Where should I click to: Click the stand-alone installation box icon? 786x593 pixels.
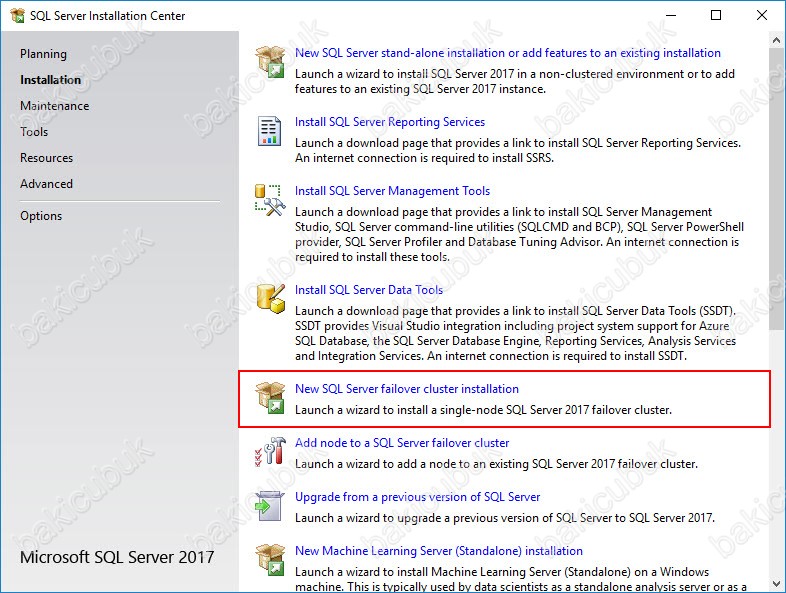[x=271, y=62]
